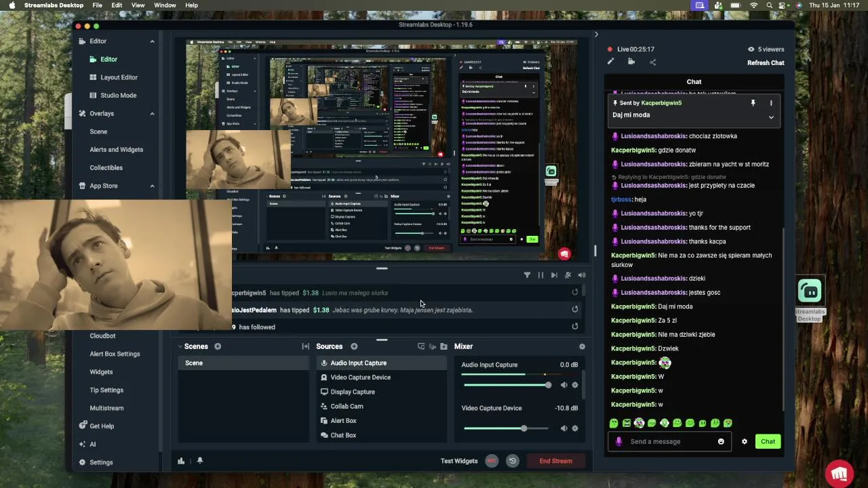This screenshot has width=868, height=488.
Task: Adjust Audio Input Capture volume slider
Action: click(x=507, y=385)
